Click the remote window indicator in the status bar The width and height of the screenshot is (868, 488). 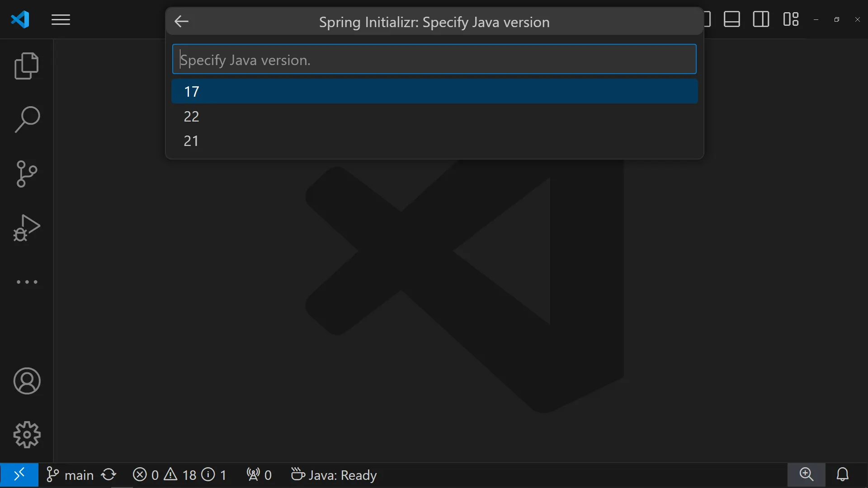pyautogui.click(x=19, y=475)
